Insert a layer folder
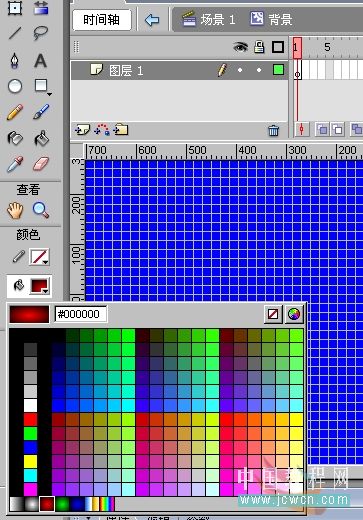 pyautogui.click(x=121, y=130)
